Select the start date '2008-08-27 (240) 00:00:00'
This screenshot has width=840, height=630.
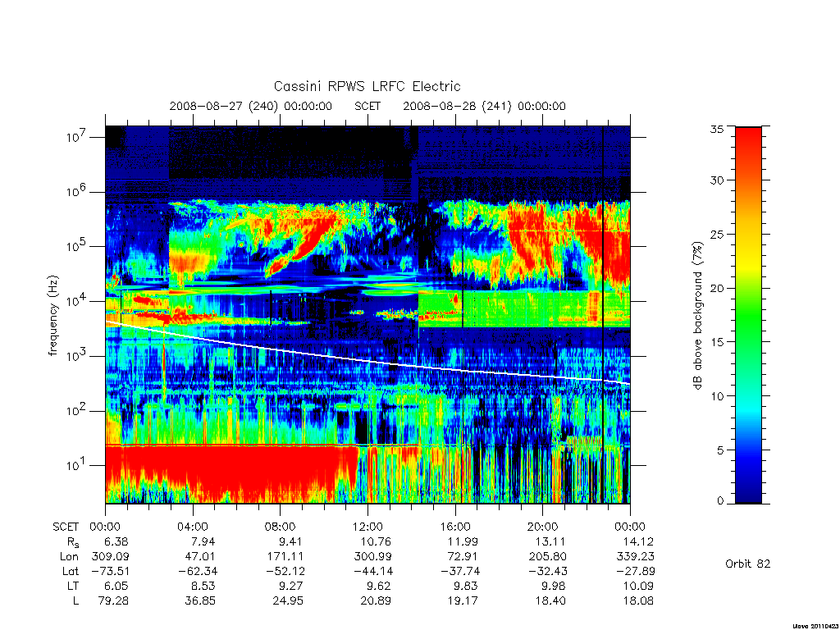(251, 106)
